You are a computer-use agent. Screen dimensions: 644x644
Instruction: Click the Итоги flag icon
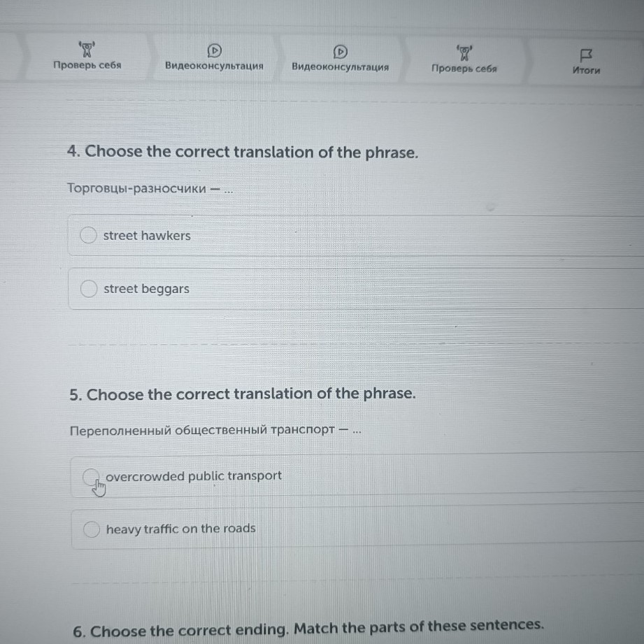[x=586, y=55]
